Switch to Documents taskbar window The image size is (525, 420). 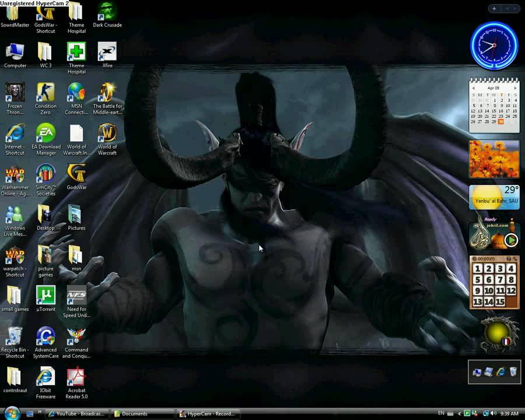(142, 414)
